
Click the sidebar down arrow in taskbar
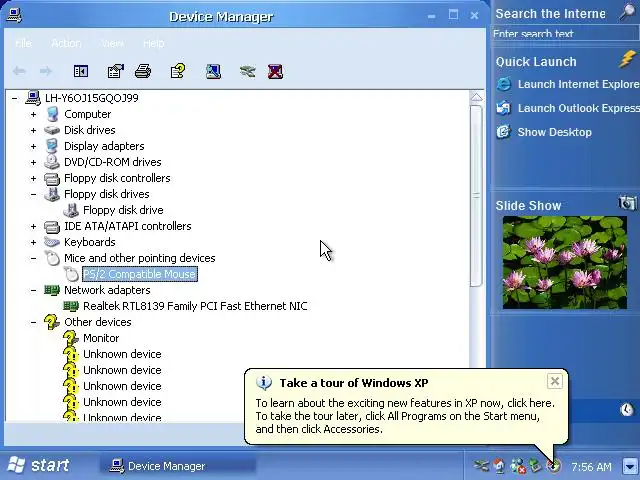coord(630,466)
